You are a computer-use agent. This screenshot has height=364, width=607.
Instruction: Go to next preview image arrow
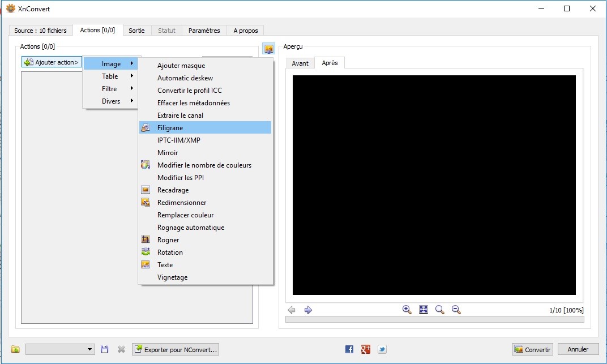pos(308,310)
